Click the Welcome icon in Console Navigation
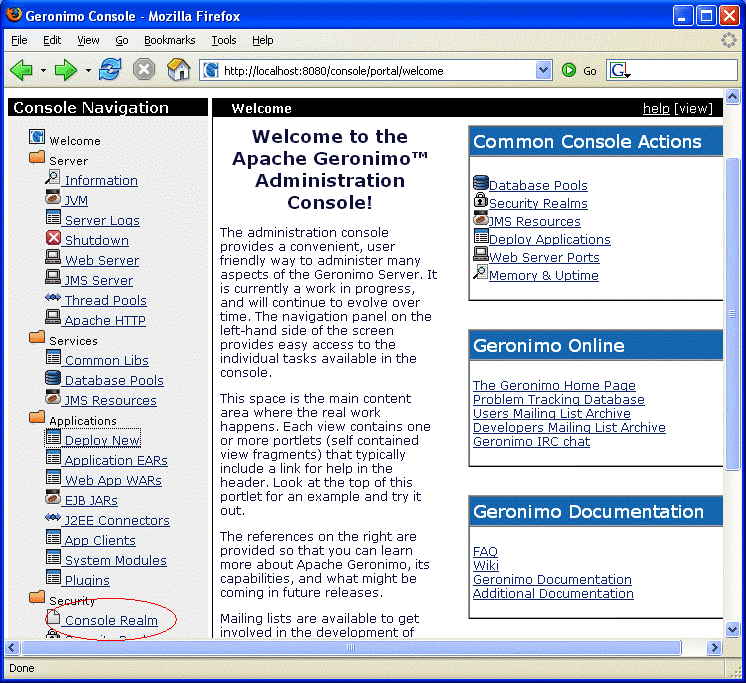This screenshot has height=684, width=746. pos(37,137)
